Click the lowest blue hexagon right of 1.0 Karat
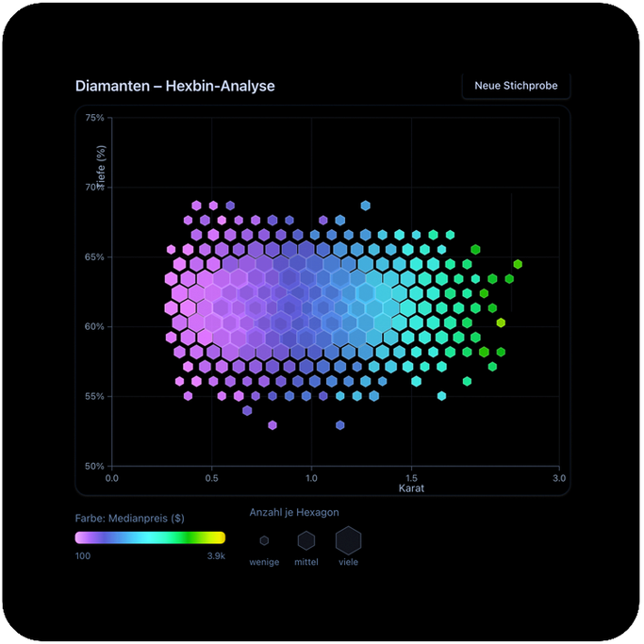644x644 pixels. pyautogui.click(x=340, y=425)
